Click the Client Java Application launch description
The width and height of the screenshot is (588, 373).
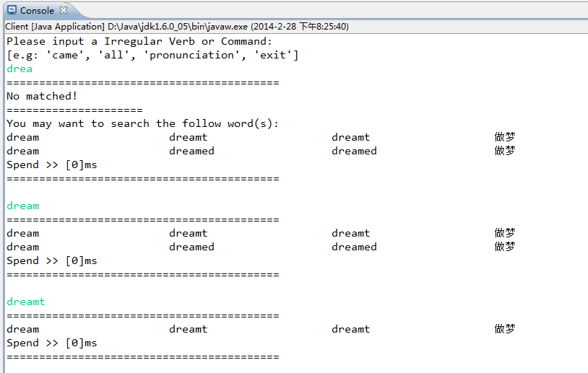pos(177,27)
